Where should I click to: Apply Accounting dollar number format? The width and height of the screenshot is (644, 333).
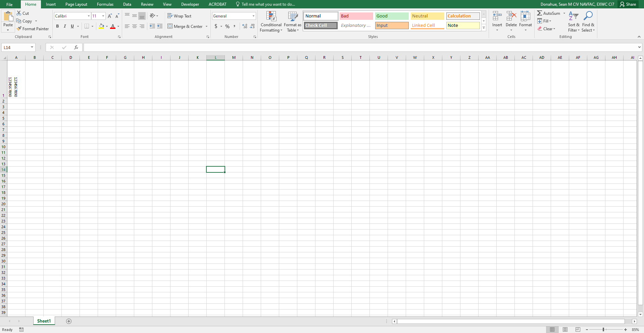point(216,26)
